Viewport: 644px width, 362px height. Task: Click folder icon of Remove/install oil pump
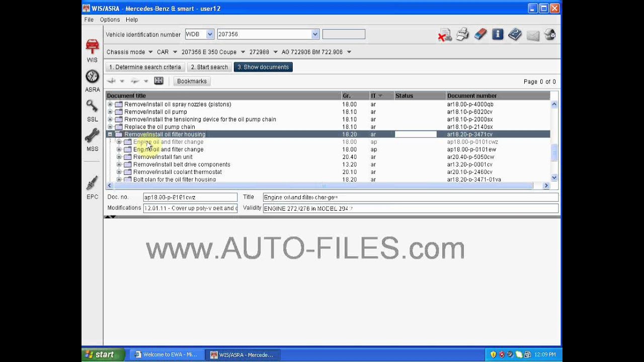(119, 112)
